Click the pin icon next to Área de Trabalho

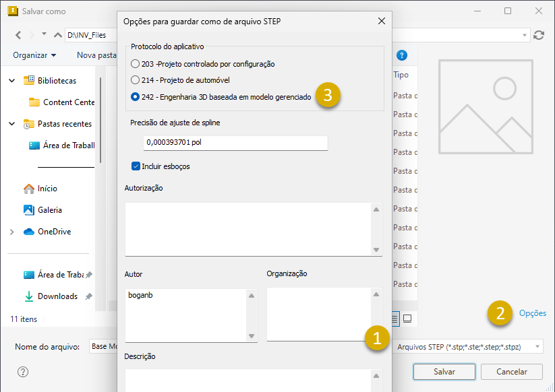[x=89, y=275]
